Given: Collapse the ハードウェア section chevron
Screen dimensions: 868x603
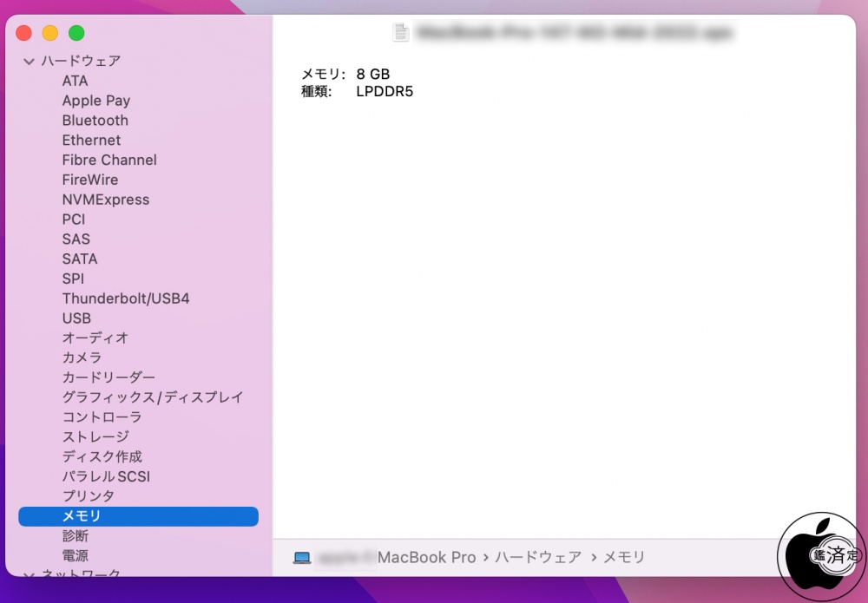Looking at the screenshot, I should coord(29,62).
